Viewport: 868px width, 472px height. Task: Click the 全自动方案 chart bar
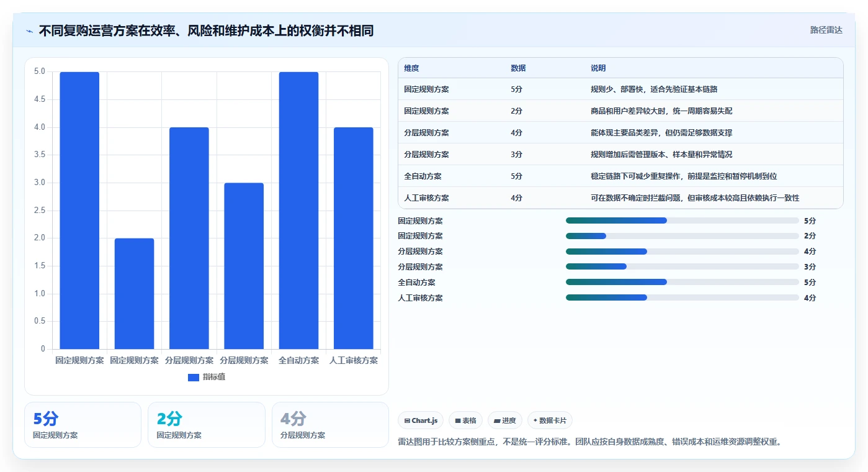click(298, 211)
